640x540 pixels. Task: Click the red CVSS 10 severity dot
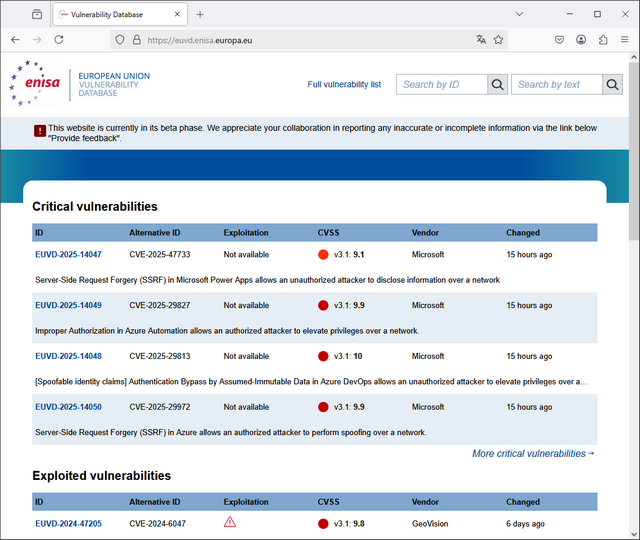click(x=323, y=356)
